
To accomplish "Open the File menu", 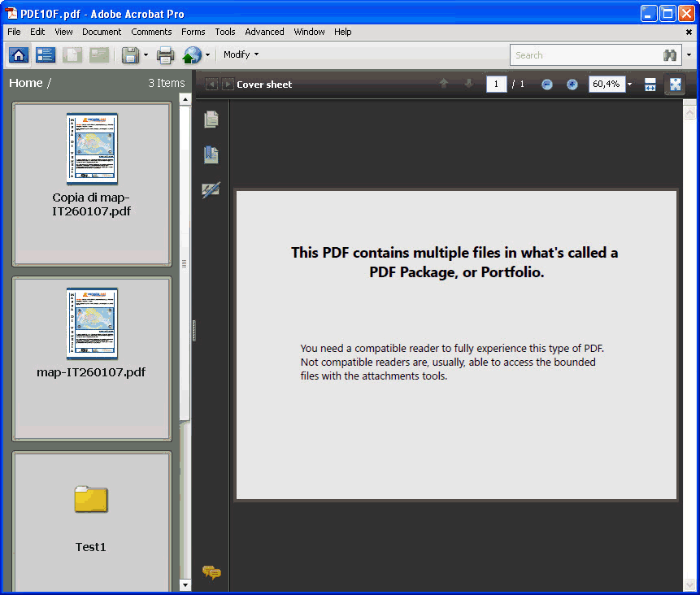I will [x=14, y=32].
